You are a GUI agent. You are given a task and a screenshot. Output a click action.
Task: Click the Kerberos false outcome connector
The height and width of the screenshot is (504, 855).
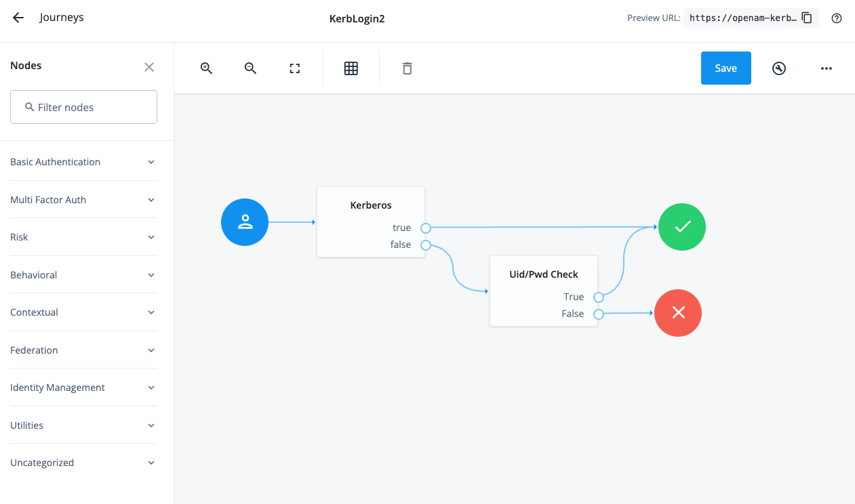(x=426, y=245)
